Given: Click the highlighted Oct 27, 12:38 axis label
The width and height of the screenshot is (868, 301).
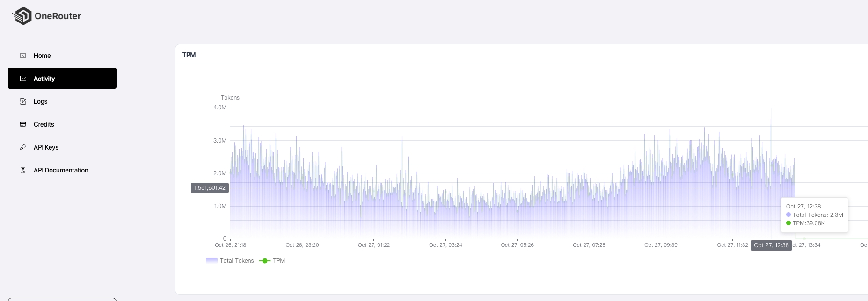Looking at the screenshot, I should click(771, 245).
